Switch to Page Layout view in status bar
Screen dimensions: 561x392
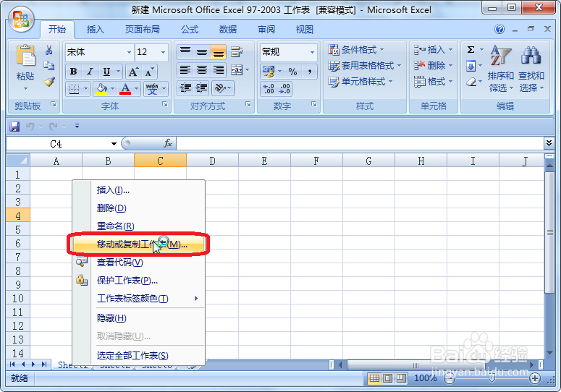(x=387, y=378)
